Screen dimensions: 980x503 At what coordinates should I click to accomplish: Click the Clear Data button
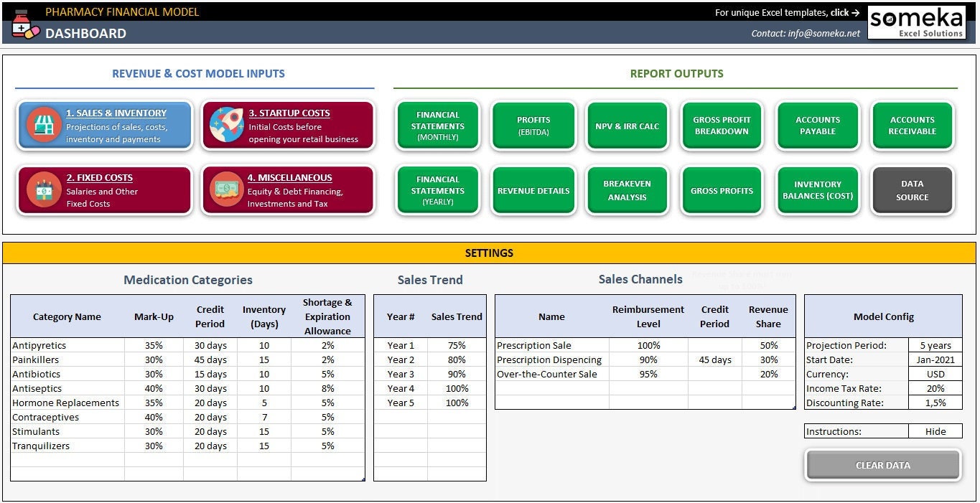point(883,465)
